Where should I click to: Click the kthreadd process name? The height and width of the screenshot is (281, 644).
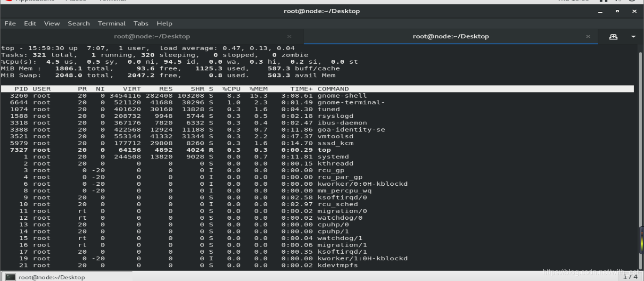(x=335, y=164)
